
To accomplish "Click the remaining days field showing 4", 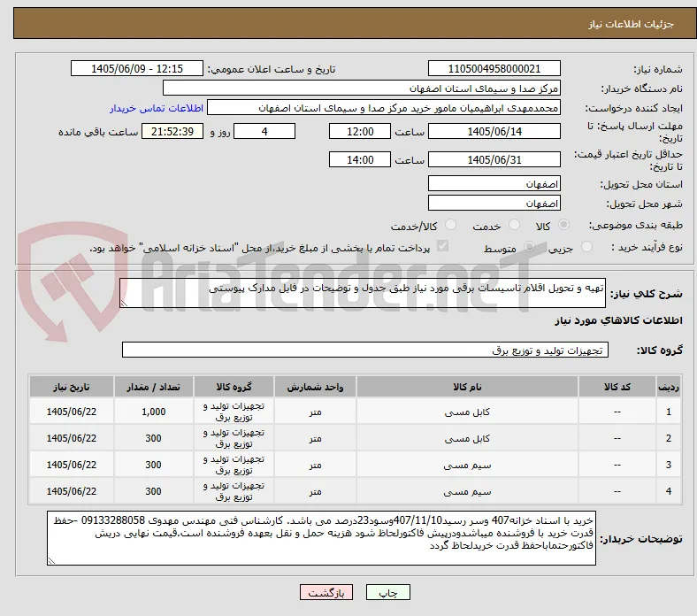I will (x=264, y=131).
